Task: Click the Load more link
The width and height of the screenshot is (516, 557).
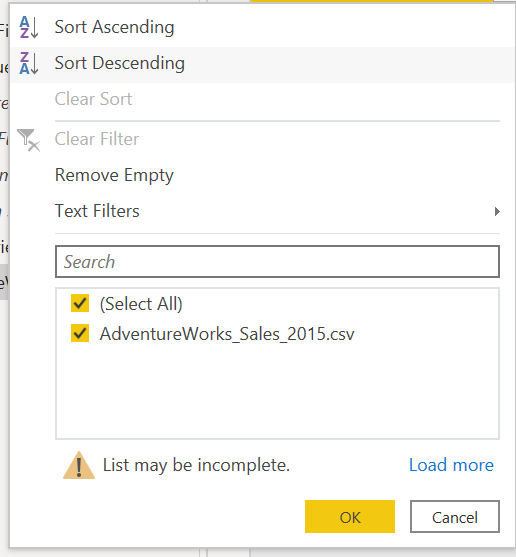Action: pyautogui.click(x=451, y=465)
